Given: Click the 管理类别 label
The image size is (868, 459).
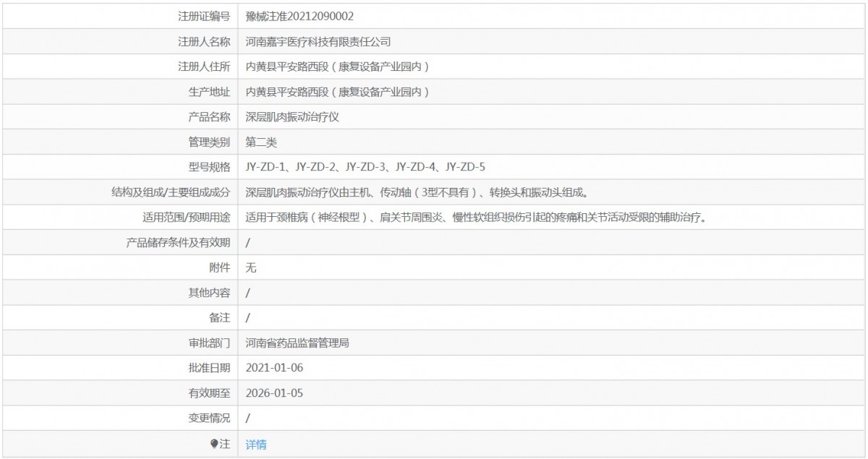Looking at the screenshot, I should pos(210,142).
